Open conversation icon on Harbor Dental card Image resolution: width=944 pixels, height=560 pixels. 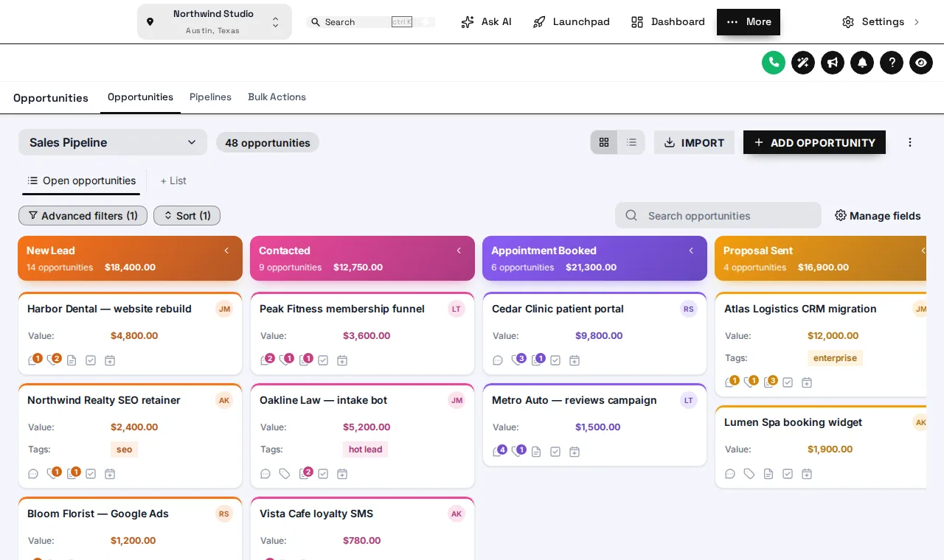coord(34,360)
